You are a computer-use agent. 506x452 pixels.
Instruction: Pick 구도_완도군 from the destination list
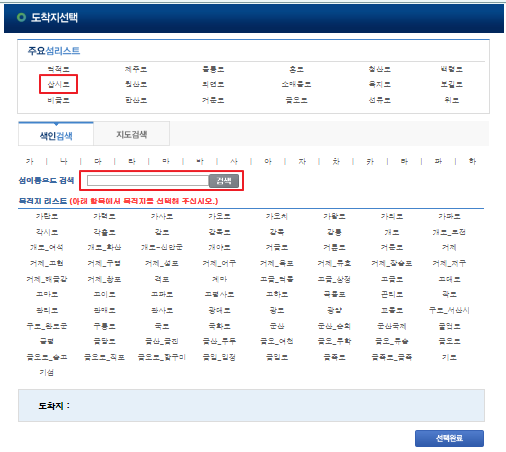click(47, 326)
